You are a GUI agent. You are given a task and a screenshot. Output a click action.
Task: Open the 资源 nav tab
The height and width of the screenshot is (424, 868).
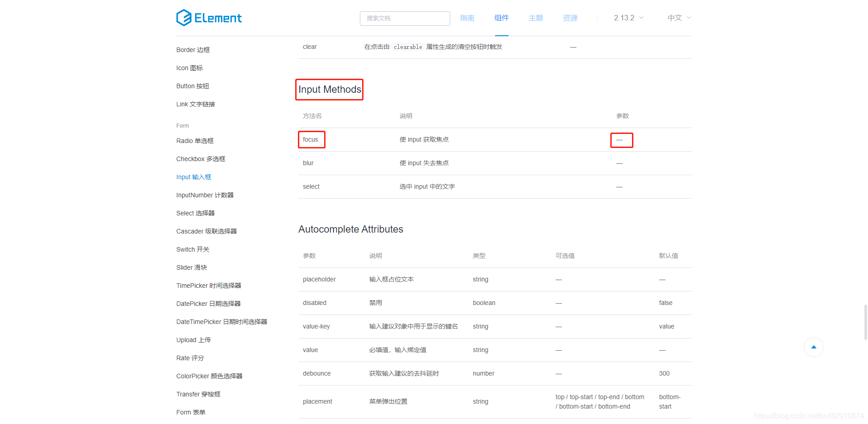point(570,18)
